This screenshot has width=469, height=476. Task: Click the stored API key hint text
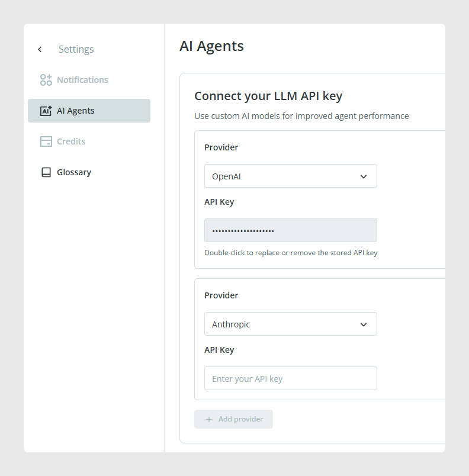[291, 253]
